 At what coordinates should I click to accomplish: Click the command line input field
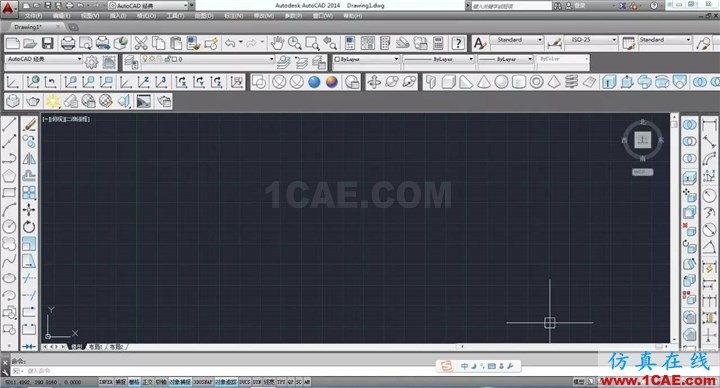click(220, 371)
